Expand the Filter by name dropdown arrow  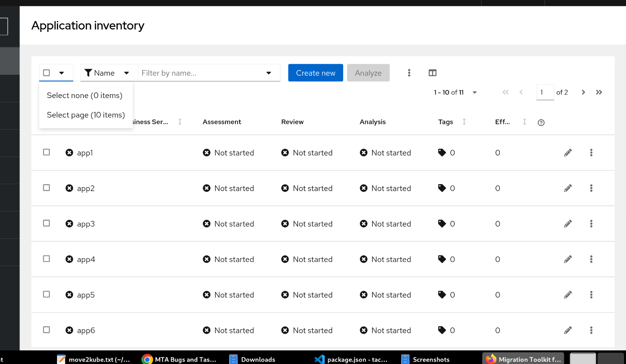tap(269, 73)
